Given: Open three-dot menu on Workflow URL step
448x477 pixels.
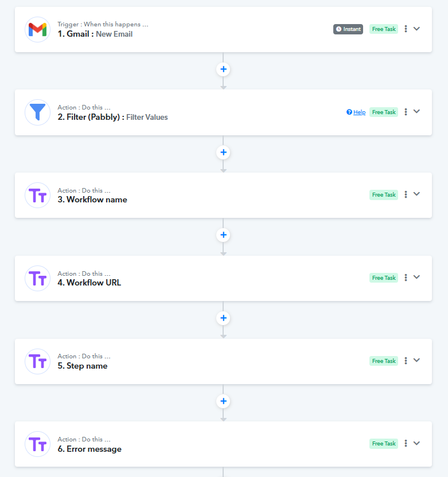Looking at the screenshot, I should (406, 277).
